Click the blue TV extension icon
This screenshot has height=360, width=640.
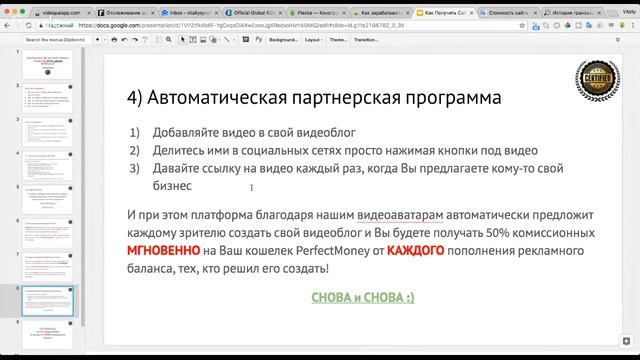tap(536, 26)
